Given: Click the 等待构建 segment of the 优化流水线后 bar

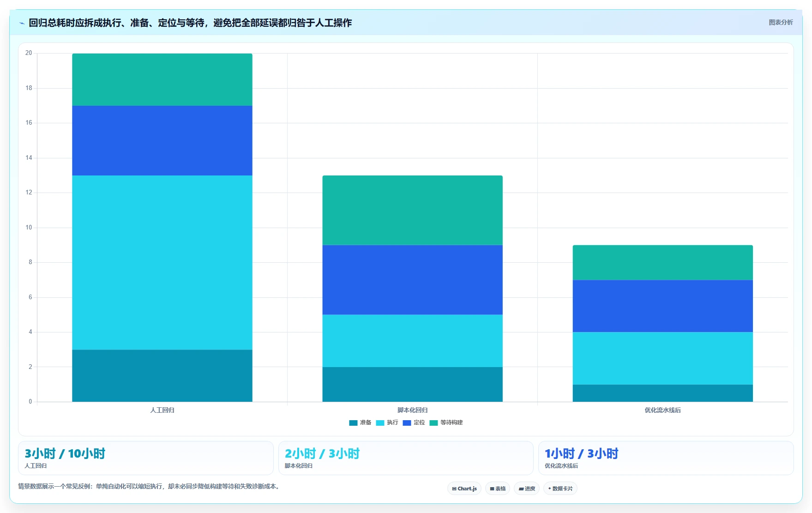Looking at the screenshot, I should coord(662,263).
